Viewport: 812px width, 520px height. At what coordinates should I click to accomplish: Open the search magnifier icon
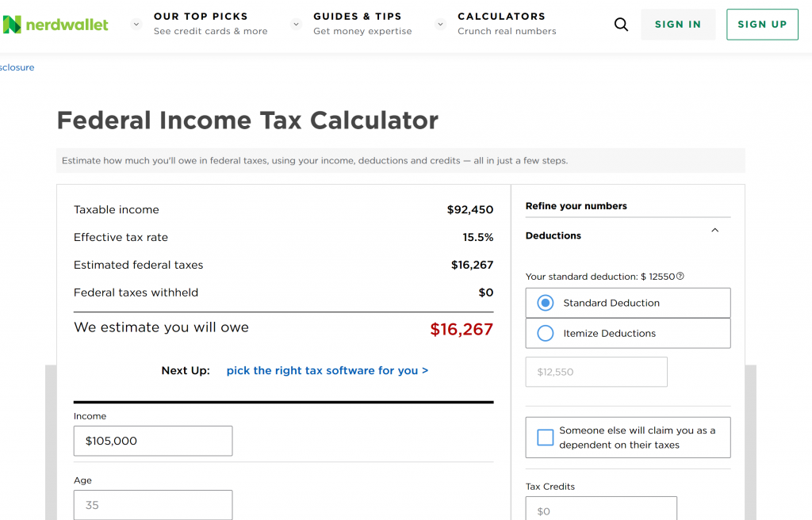click(x=621, y=25)
